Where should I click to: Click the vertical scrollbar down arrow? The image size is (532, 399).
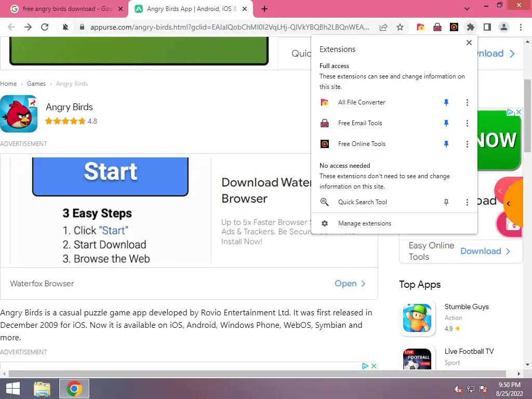click(x=527, y=365)
